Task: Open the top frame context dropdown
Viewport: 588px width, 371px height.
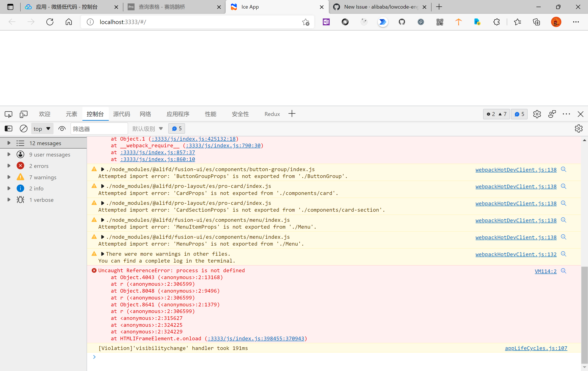Action: (42, 129)
